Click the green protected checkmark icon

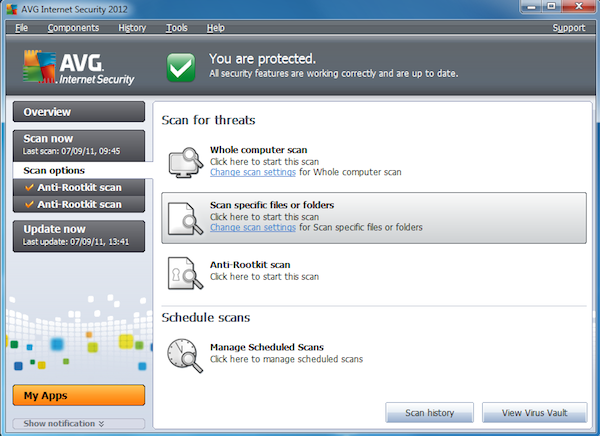181,67
